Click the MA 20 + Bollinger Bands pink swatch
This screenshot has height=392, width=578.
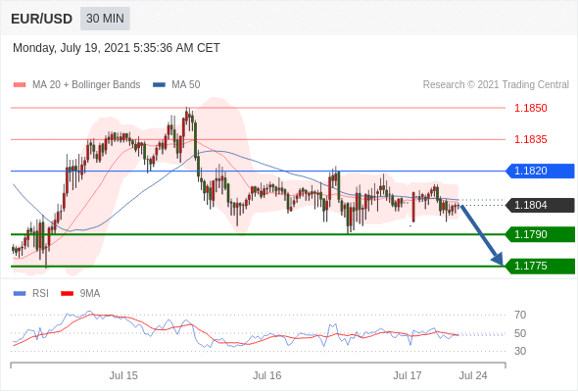(20, 85)
